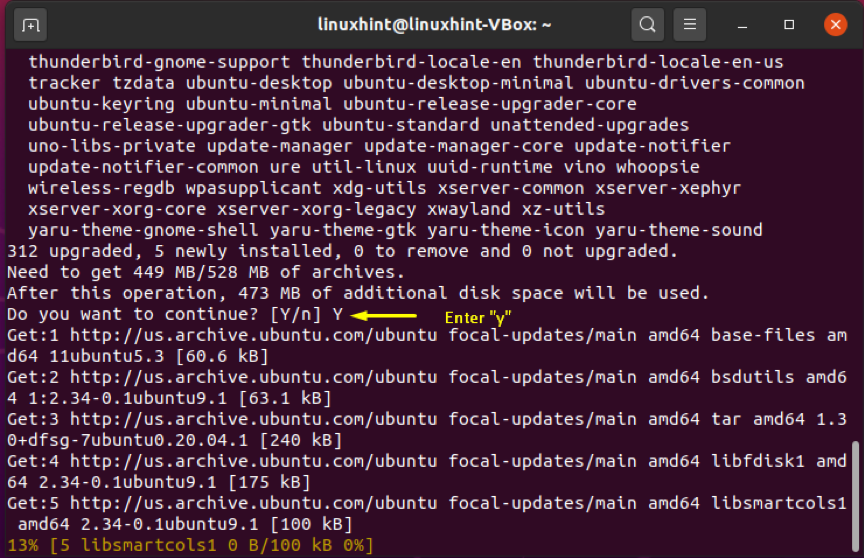Click the linuxhint@linuxhint-VBox window title
This screenshot has width=864, height=558.
tap(434, 25)
